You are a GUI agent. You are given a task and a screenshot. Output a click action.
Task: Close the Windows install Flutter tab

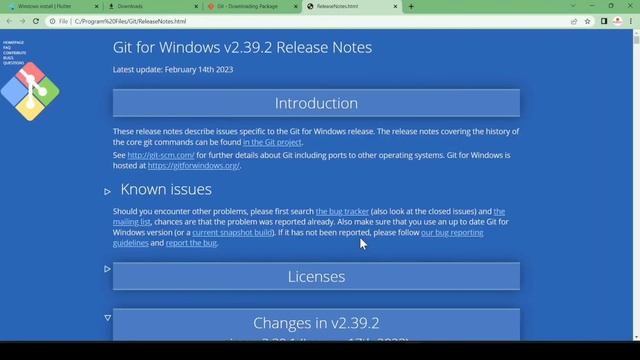[97, 7]
